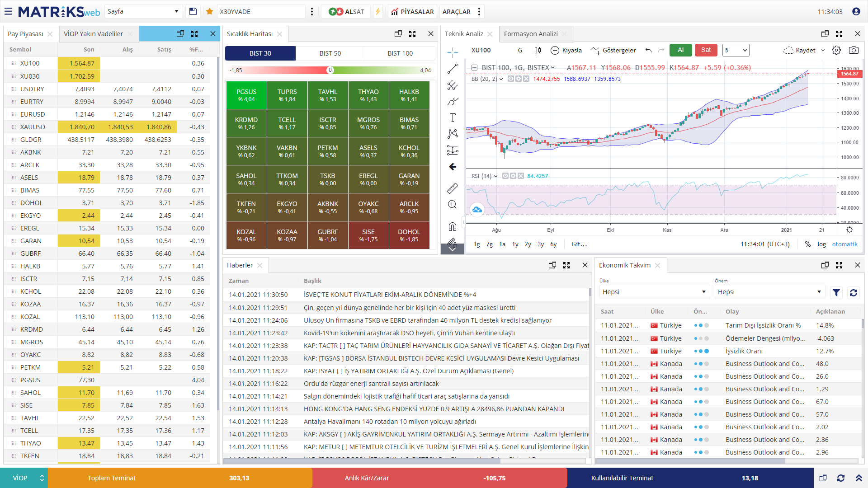Switch to the BIST 50 heatmap tab
This screenshot has width=868, height=488.
[x=330, y=53]
